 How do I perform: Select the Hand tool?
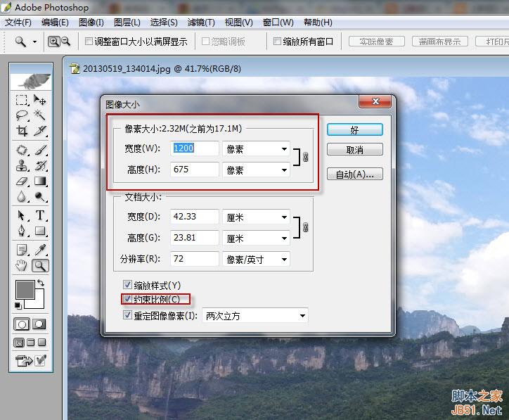tap(22, 266)
